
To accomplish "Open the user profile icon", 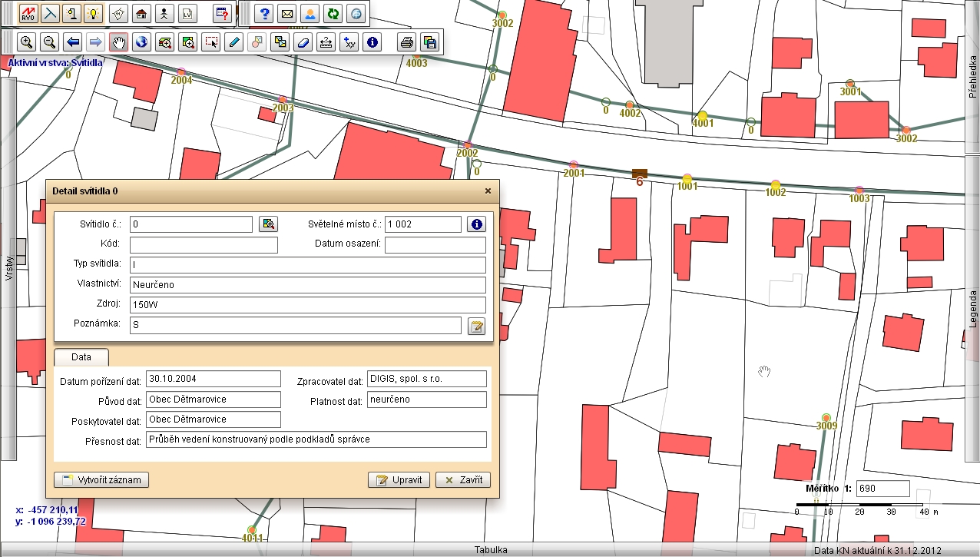I will click(x=310, y=13).
